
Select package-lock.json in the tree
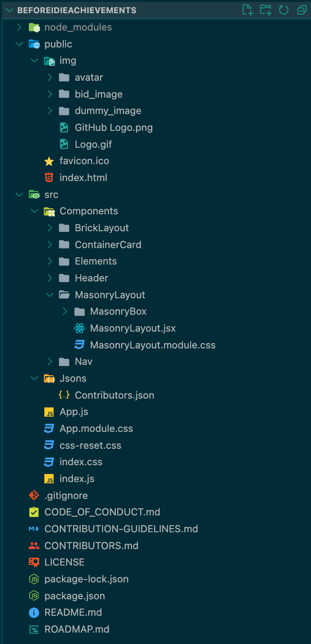[x=87, y=579]
